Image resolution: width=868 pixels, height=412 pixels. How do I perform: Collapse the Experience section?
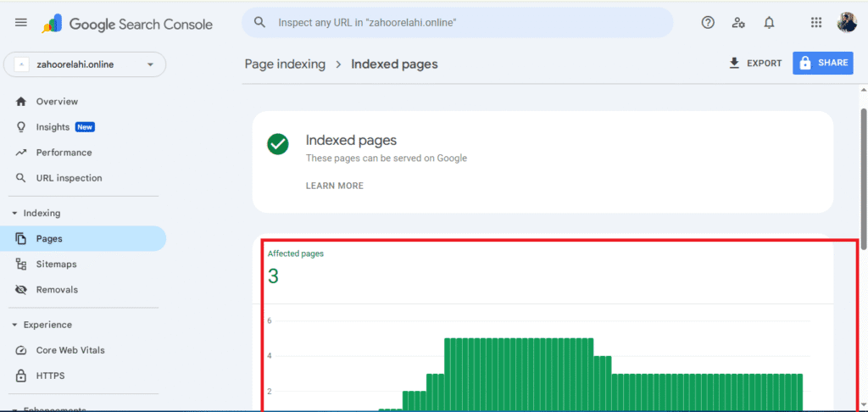click(42, 325)
